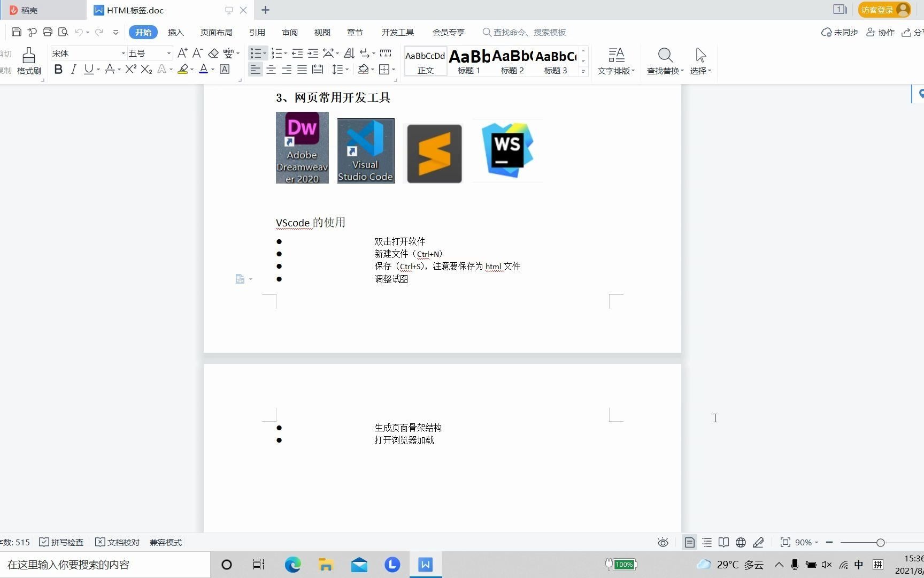Screen dimensions: 924x578
Task: Decrease indent icon
Action: coord(297,53)
